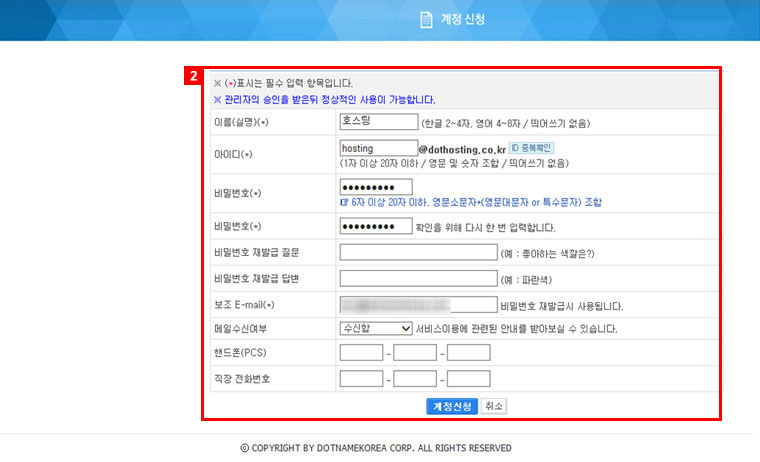Screen dimensions: 760x462
Task: Select the last 직장 전화번호 box
Action: tap(468, 378)
